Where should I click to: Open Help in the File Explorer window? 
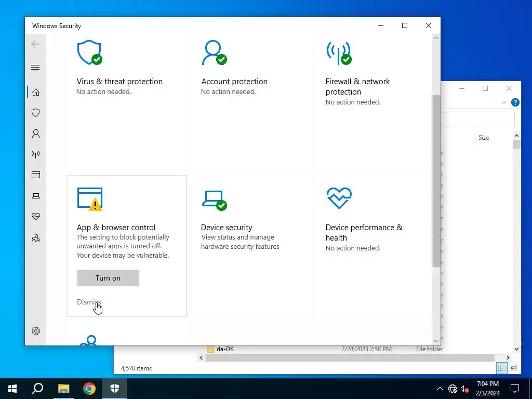click(515, 102)
